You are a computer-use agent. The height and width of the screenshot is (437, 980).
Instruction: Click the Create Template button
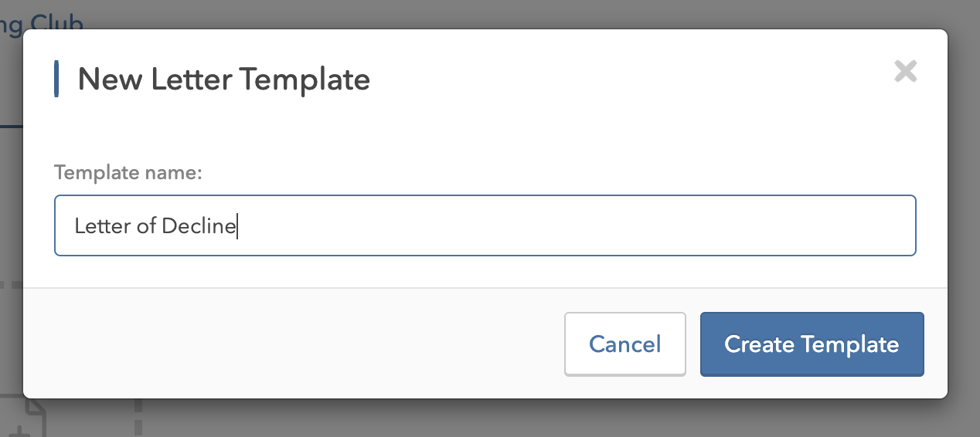point(812,344)
